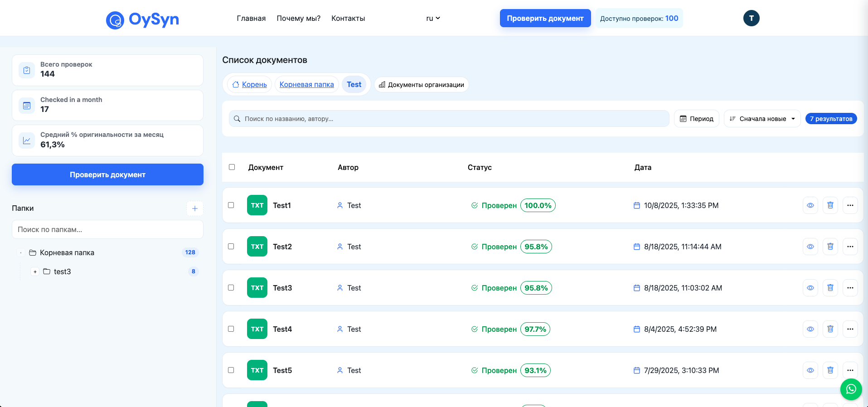Navigate to the Корень breadcrumb
Screen dimensions: 868x407
249,84
